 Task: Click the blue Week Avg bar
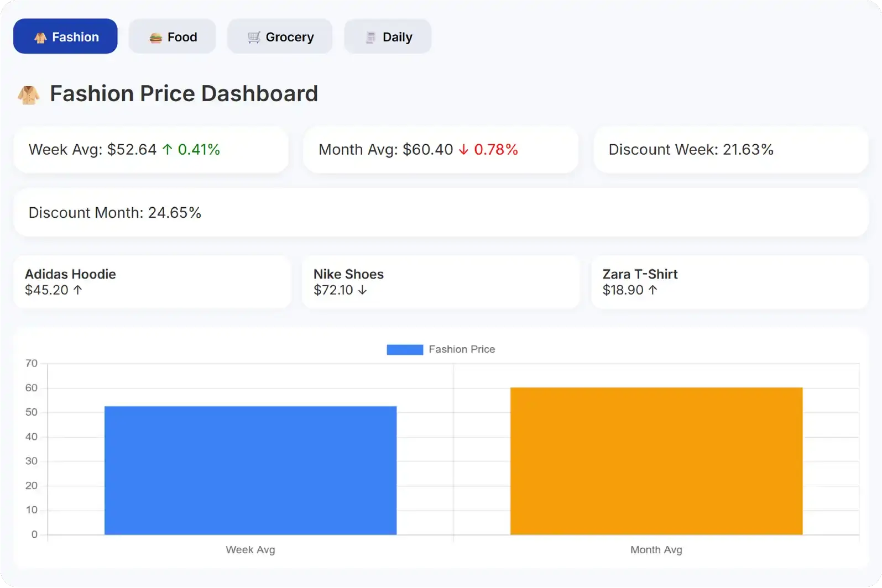pos(250,470)
